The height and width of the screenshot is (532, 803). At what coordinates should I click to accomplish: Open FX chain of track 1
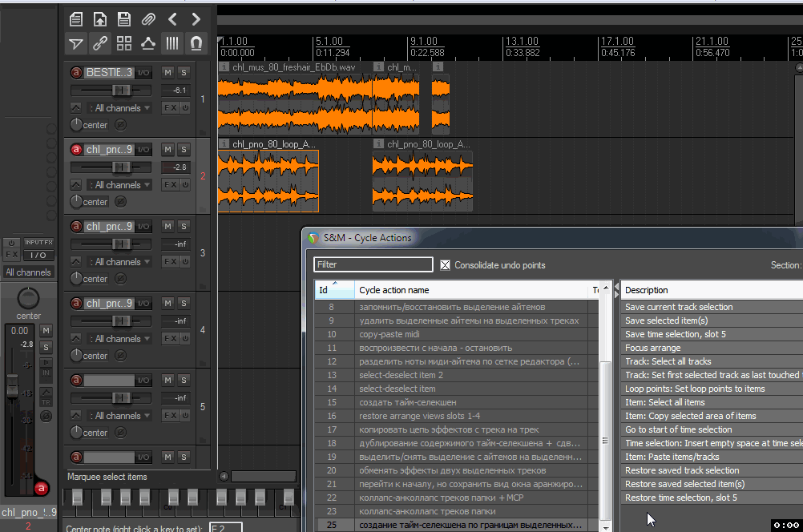click(x=171, y=108)
